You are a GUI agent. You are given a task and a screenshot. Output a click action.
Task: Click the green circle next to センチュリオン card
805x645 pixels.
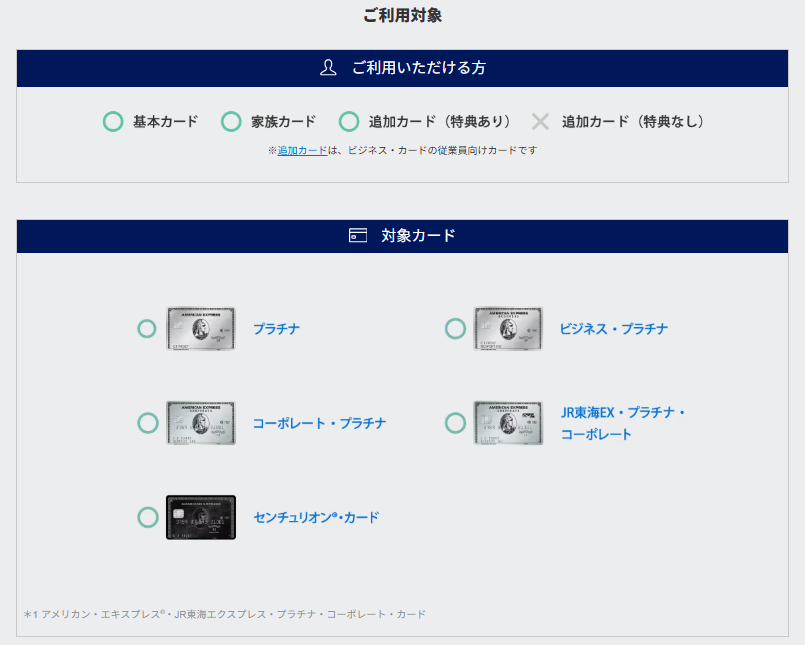148,517
